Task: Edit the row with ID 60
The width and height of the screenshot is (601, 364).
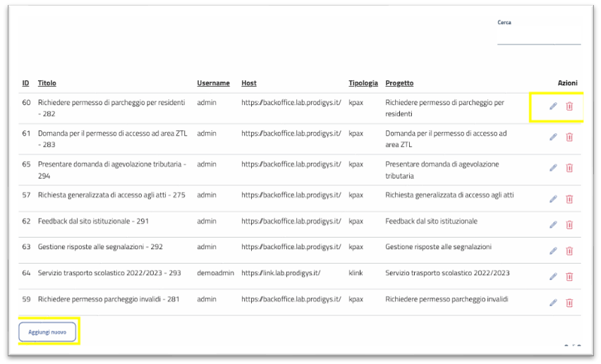Action: (553, 107)
